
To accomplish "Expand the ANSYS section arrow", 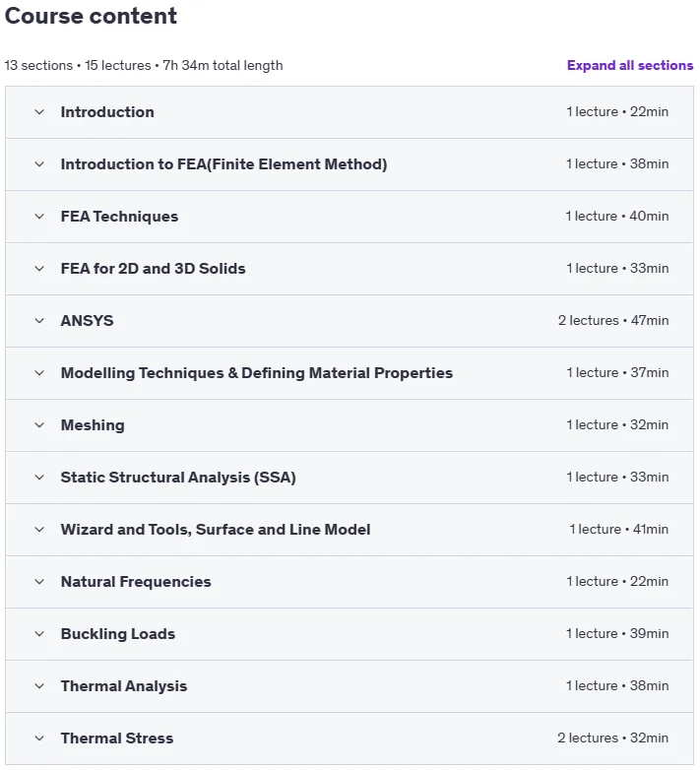I will (39, 321).
